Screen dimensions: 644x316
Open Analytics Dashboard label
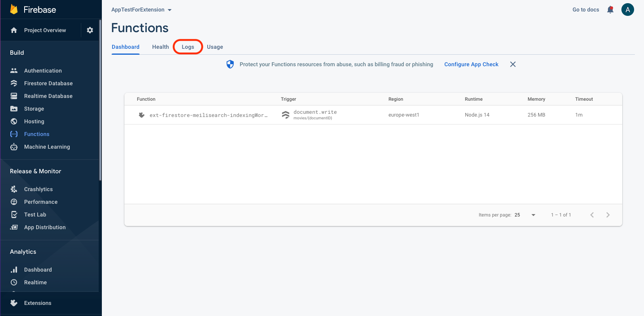[x=38, y=270]
